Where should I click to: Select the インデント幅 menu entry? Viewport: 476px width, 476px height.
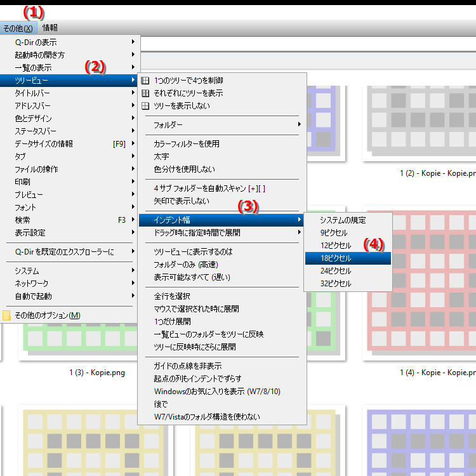(222, 220)
